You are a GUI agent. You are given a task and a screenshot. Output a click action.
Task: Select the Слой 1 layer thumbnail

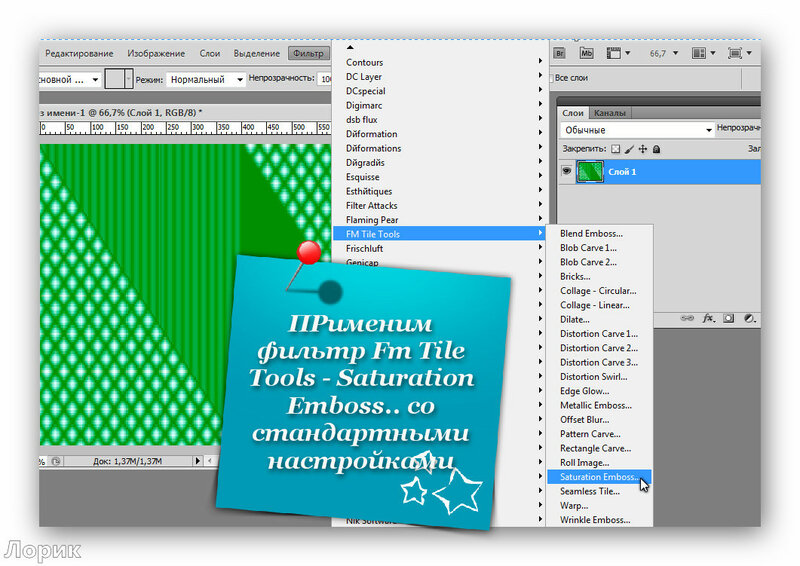[x=590, y=171]
